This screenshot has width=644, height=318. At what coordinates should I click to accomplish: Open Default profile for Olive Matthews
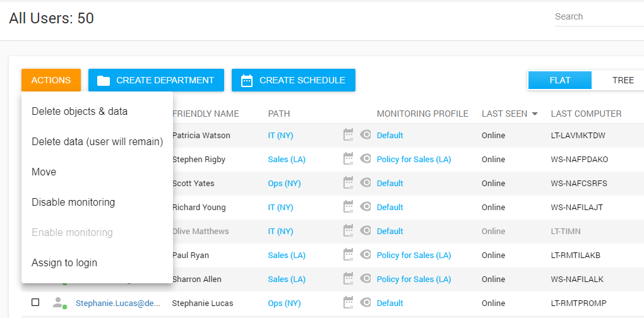point(390,232)
